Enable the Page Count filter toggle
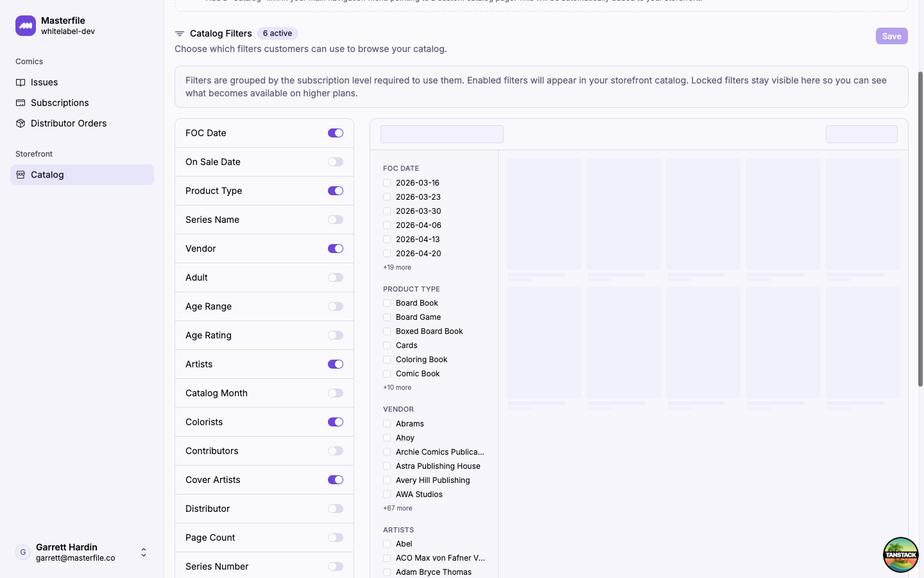The height and width of the screenshot is (578, 924). pos(336,538)
